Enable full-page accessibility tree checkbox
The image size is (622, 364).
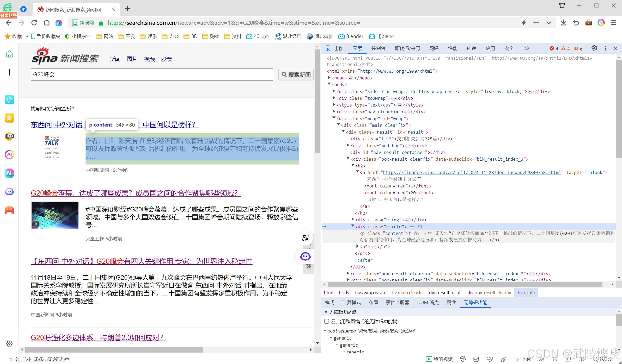click(x=327, y=321)
